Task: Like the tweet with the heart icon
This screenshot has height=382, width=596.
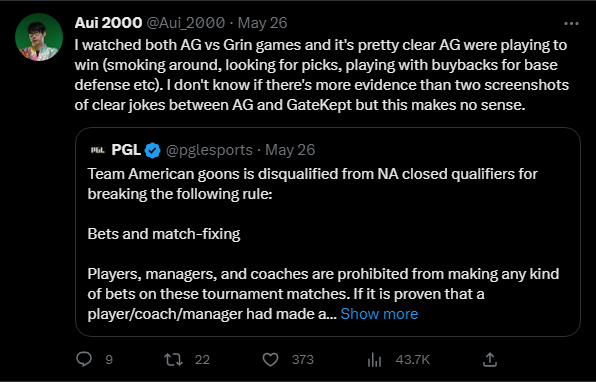Action: tap(271, 359)
